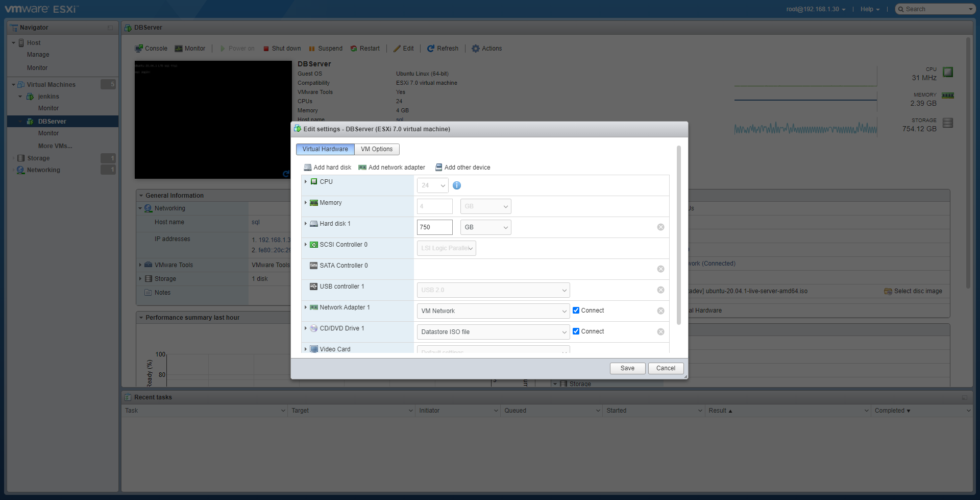This screenshot has width=980, height=500.
Task: Click the Hard disk size input field
Action: click(x=434, y=227)
